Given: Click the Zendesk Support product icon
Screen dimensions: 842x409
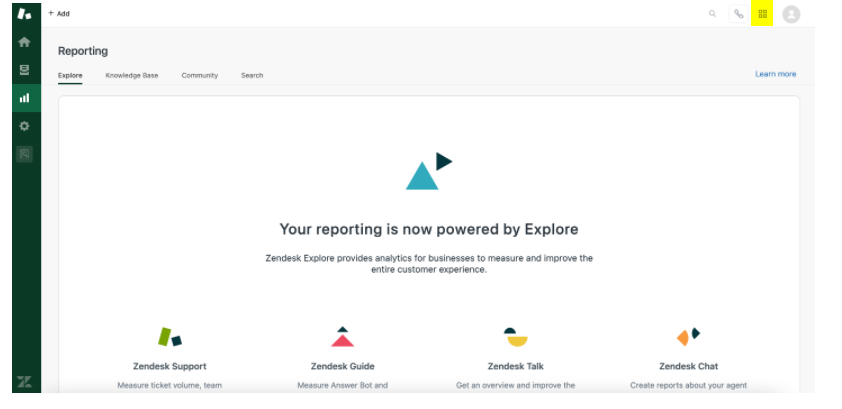Looking at the screenshot, I should [x=170, y=337].
